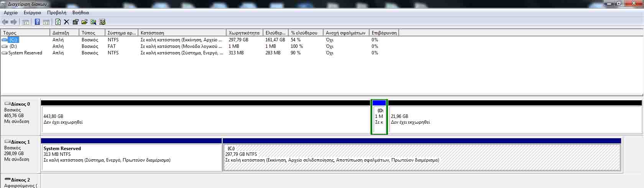Viewport: 644px width, 188px height.
Task: Select the Δίσκος 1 disk label
Action: 20,142
